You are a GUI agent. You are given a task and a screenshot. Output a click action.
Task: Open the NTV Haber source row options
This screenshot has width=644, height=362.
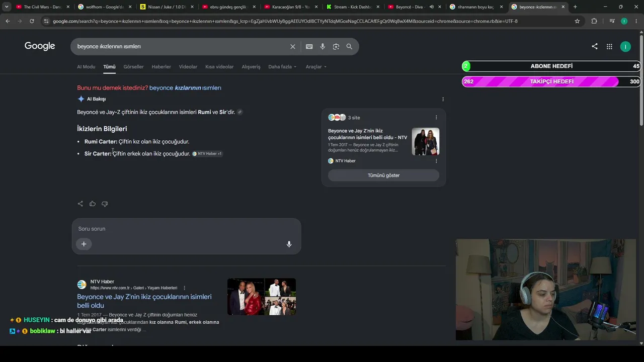(436, 161)
